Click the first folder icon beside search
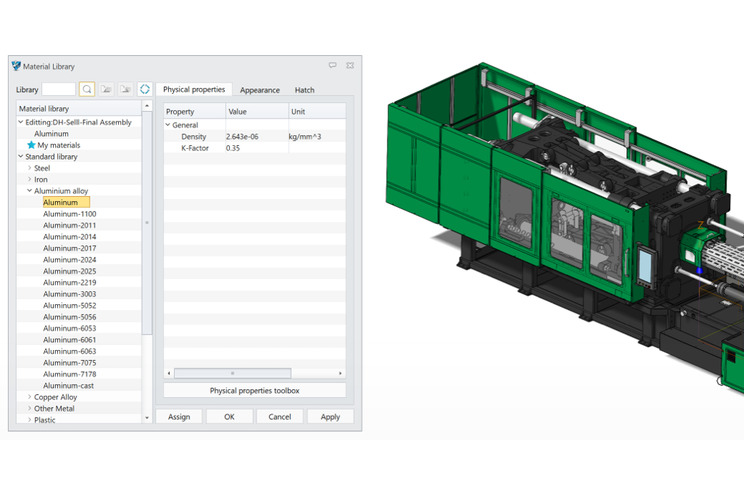The width and height of the screenshot is (744, 488). click(x=106, y=89)
